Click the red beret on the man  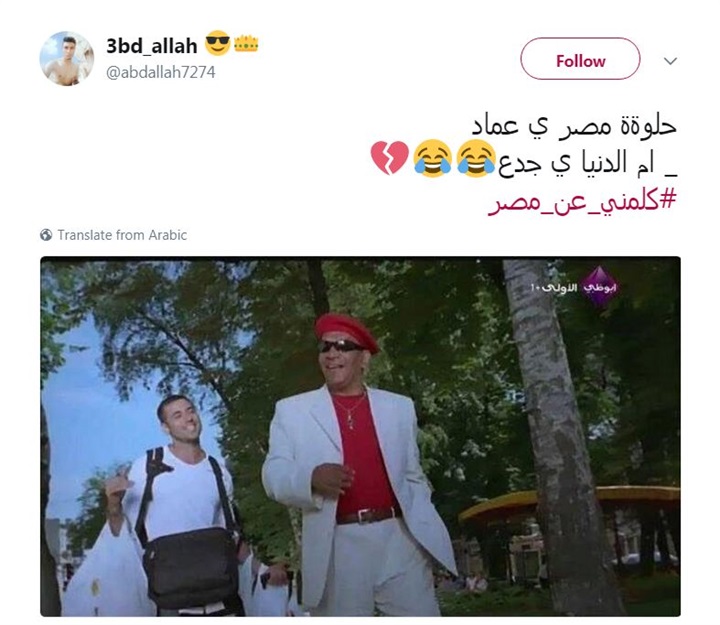(x=347, y=331)
